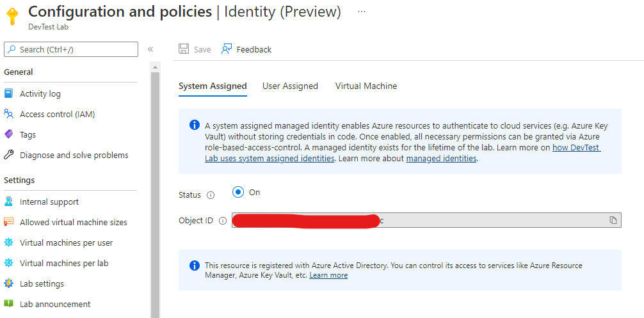This screenshot has width=644, height=318.
Task: Click the 'DevTest Lab' subtitle text
Action: (x=49, y=27)
